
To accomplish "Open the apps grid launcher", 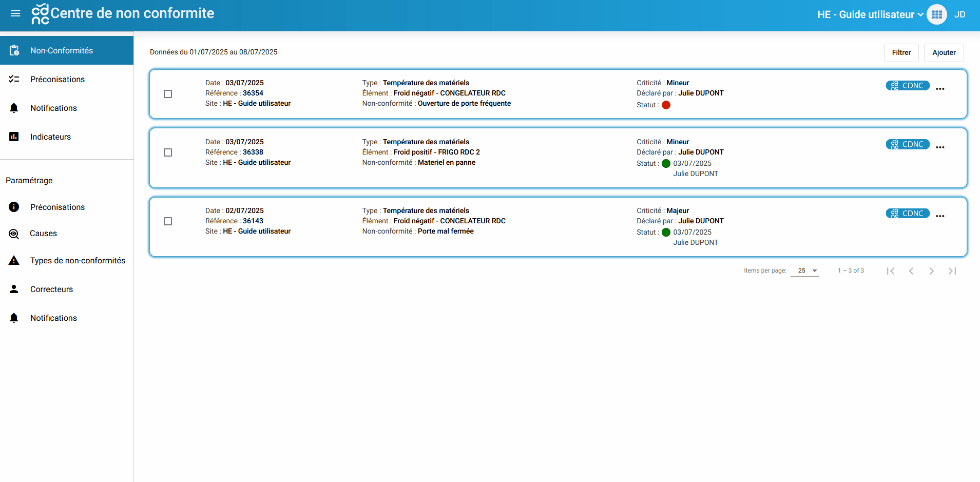I will [x=937, y=14].
